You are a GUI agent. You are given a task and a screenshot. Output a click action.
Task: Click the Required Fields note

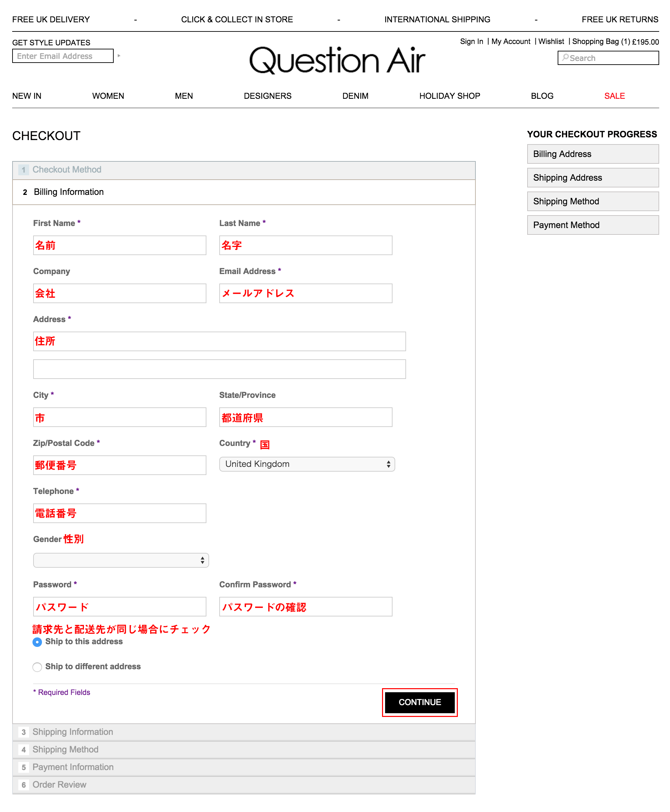click(62, 692)
